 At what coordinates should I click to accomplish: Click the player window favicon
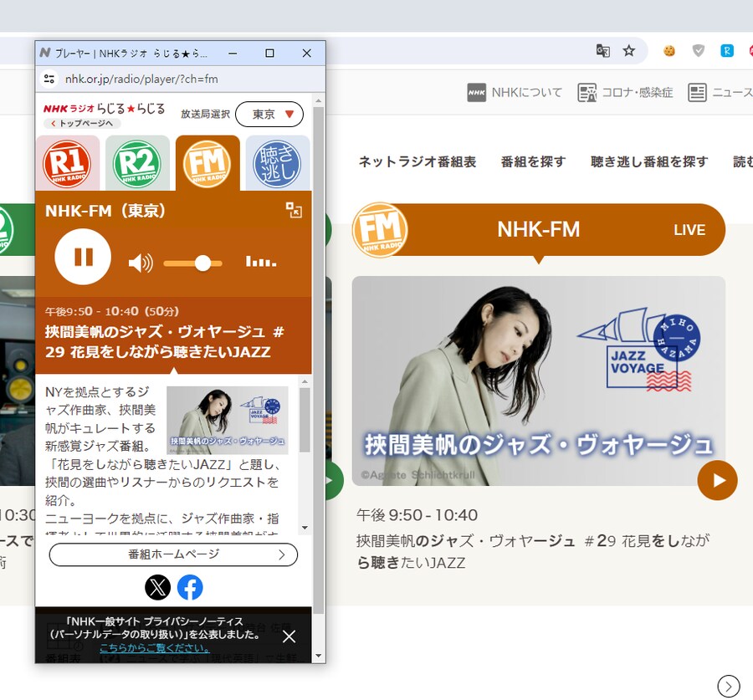point(45,53)
